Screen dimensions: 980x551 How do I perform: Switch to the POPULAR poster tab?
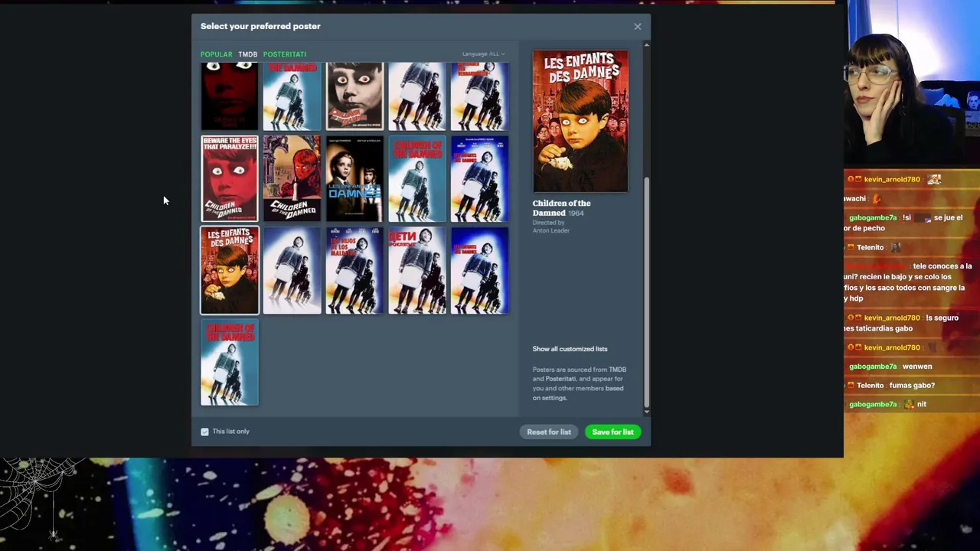tap(216, 54)
